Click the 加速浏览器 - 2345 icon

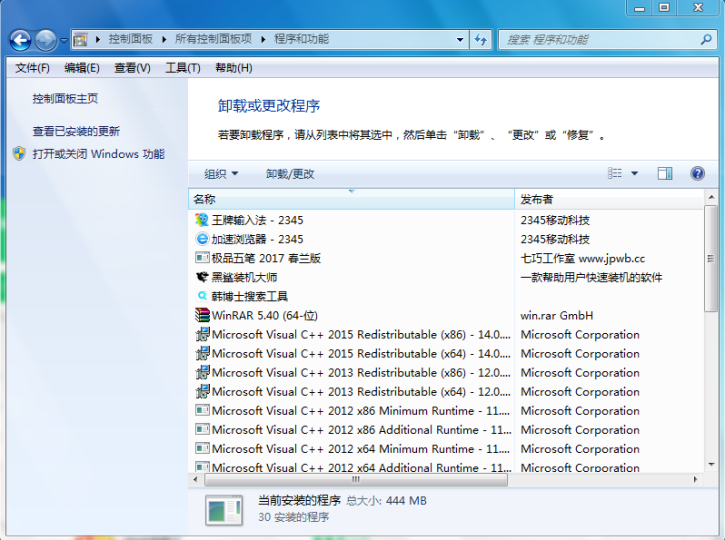202,239
